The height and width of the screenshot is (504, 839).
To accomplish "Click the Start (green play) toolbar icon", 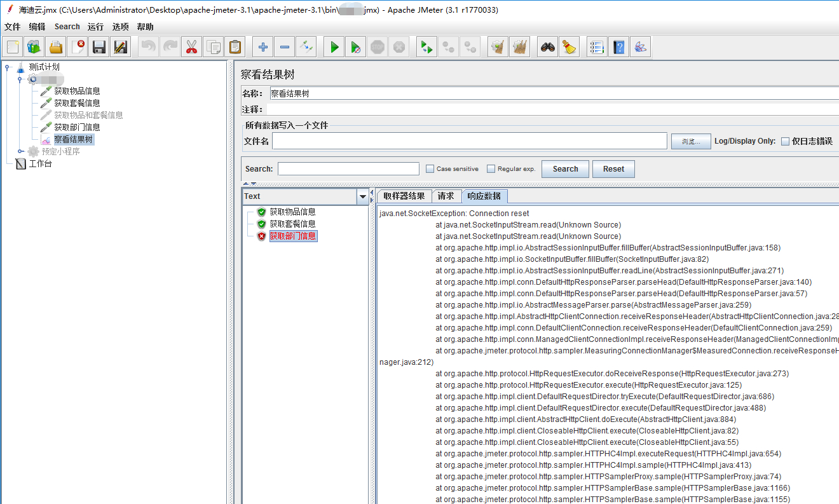I will coord(334,47).
